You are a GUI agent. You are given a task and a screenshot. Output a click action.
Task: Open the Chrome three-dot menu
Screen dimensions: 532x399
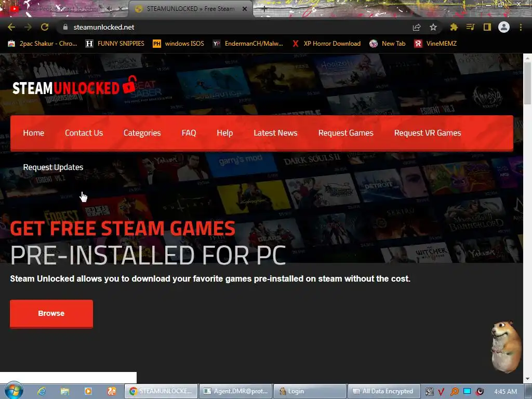coord(521,27)
